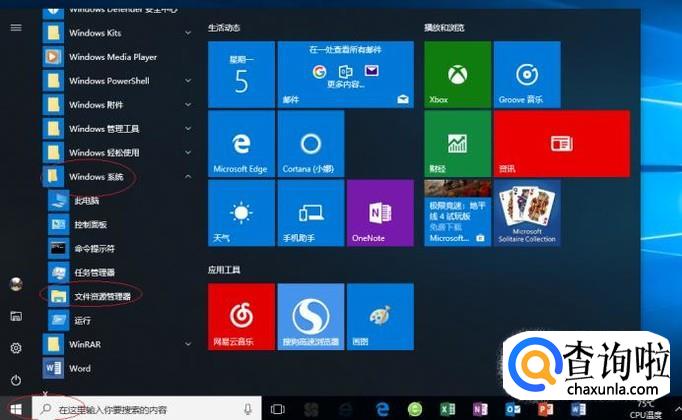Click the Windows Start button
This screenshot has height=420, width=682.
pos(16,409)
